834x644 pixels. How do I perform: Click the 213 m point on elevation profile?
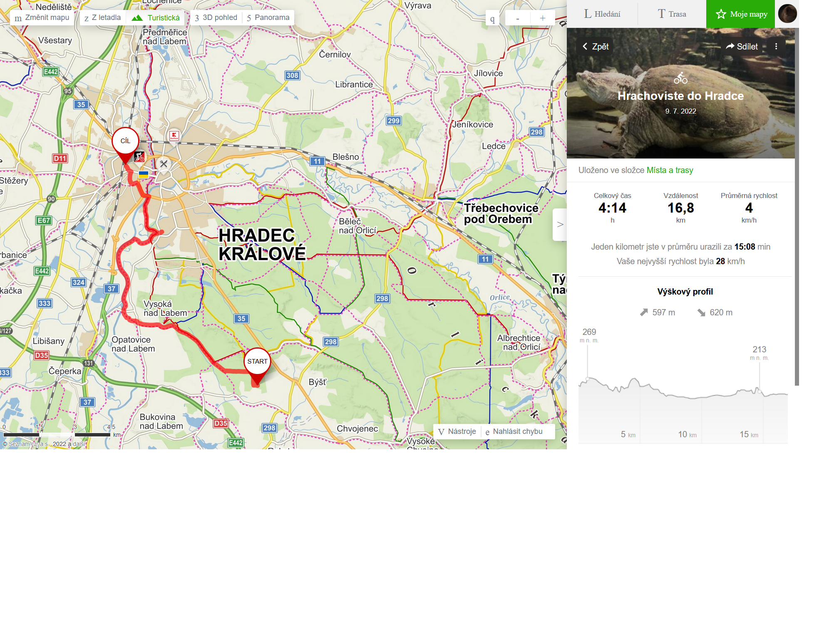(760, 391)
